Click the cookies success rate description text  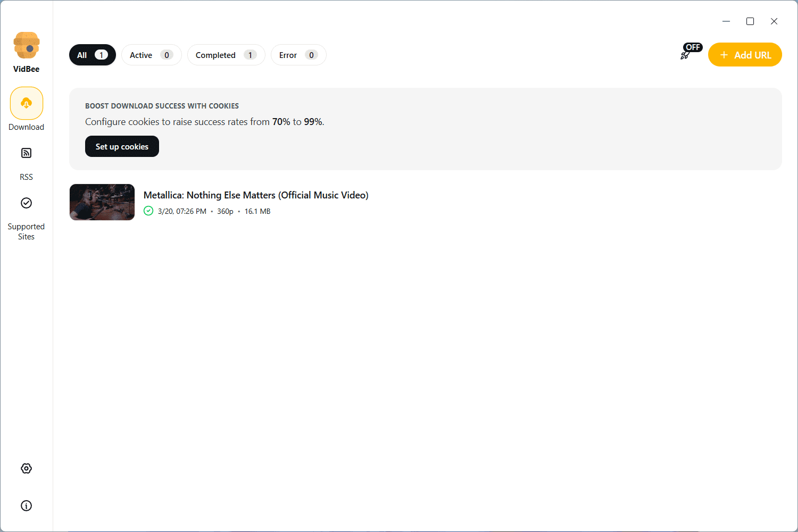click(205, 122)
